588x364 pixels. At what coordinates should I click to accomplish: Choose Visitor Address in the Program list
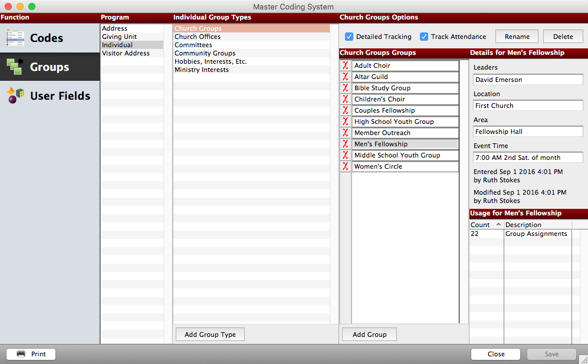click(x=125, y=53)
